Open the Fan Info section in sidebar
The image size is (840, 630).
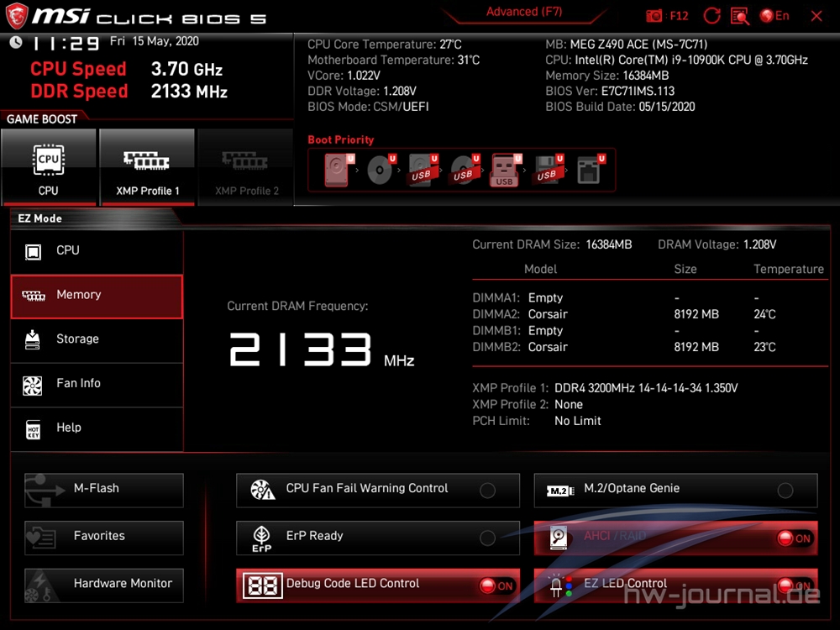pyautogui.click(x=97, y=385)
